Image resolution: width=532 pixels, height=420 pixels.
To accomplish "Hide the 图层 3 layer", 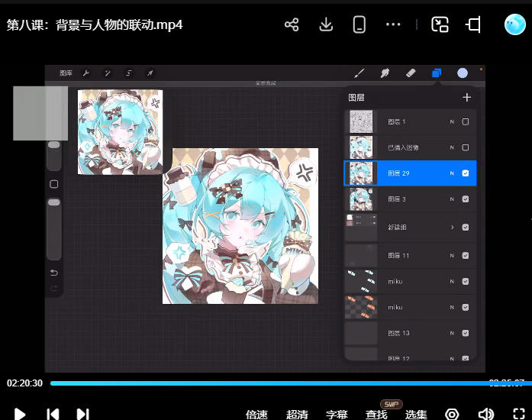I will 466,199.
